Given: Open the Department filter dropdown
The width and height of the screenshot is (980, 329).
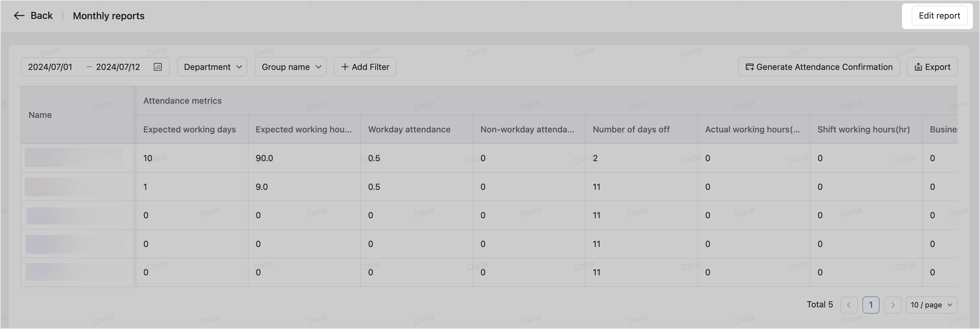Looking at the screenshot, I should pyautogui.click(x=212, y=67).
